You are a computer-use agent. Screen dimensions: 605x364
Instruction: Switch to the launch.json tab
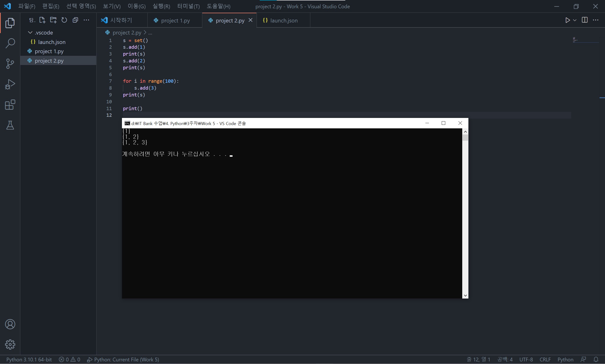click(x=284, y=21)
